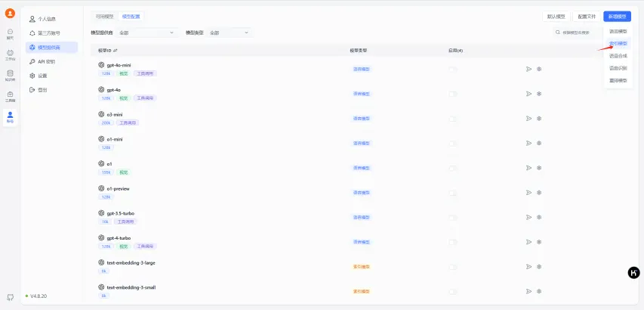This screenshot has width=644, height=310.
Task: Expand the 模型提供商 provider filter dropdown
Action: pyautogui.click(x=146, y=33)
